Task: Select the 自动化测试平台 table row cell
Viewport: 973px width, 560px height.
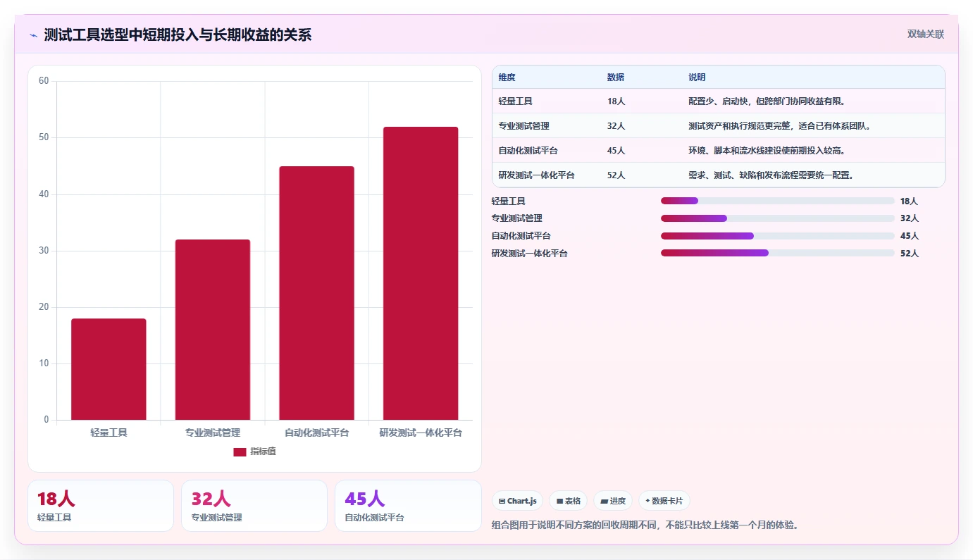Action: pyautogui.click(x=528, y=151)
